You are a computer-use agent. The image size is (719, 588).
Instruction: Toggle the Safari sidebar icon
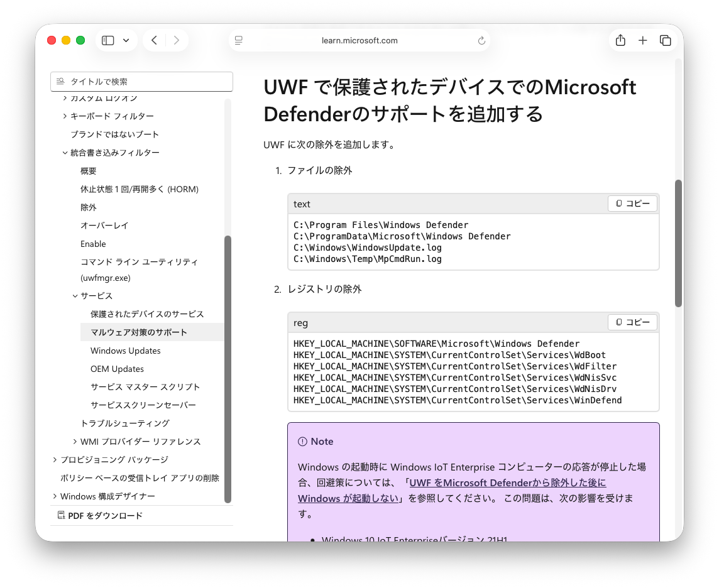pos(108,41)
